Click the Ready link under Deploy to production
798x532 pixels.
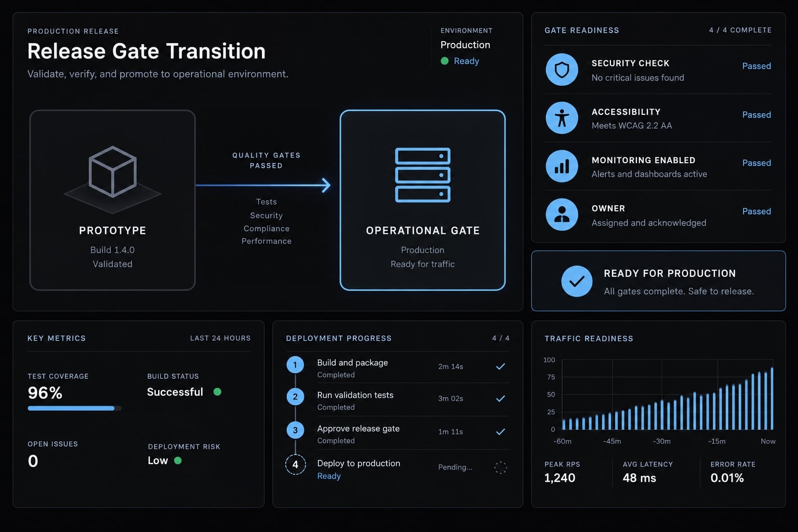click(x=329, y=476)
